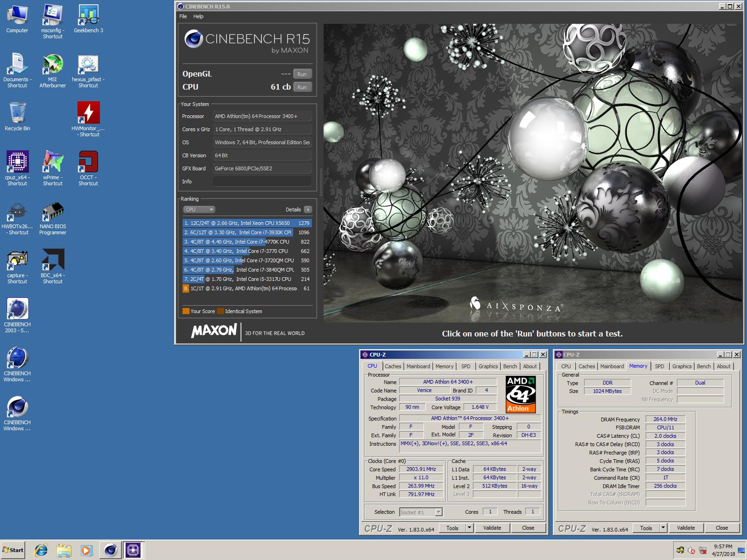The height and width of the screenshot is (560, 747).
Task: Launch Windows Media Player from taskbar
Action: pyautogui.click(x=86, y=550)
